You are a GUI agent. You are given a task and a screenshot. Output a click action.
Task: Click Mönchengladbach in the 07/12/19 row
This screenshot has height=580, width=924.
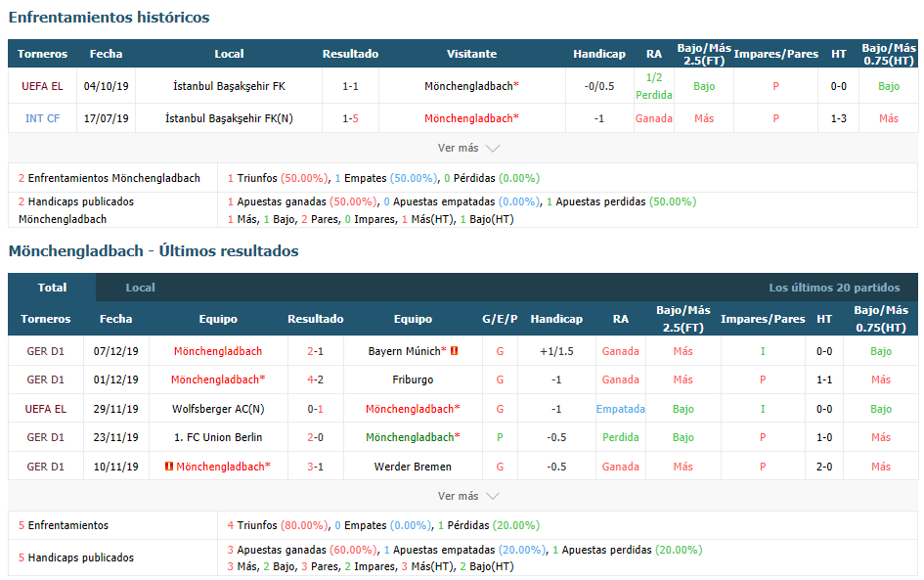tap(218, 351)
